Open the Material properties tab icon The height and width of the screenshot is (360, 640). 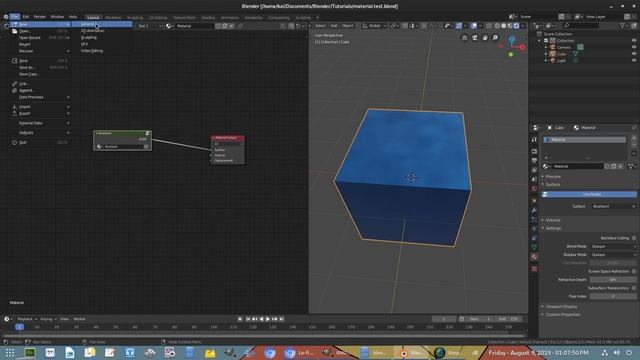[x=534, y=257]
